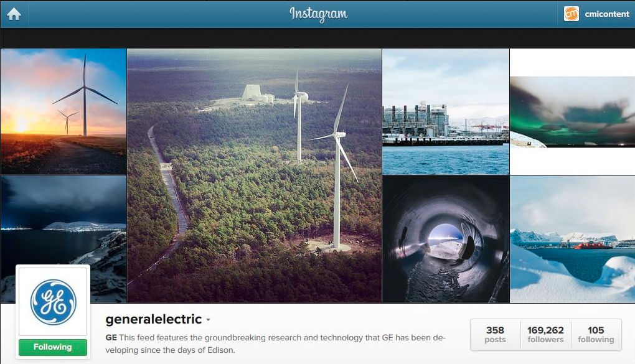Open the pipe tunnel interior photo

coord(446,239)
